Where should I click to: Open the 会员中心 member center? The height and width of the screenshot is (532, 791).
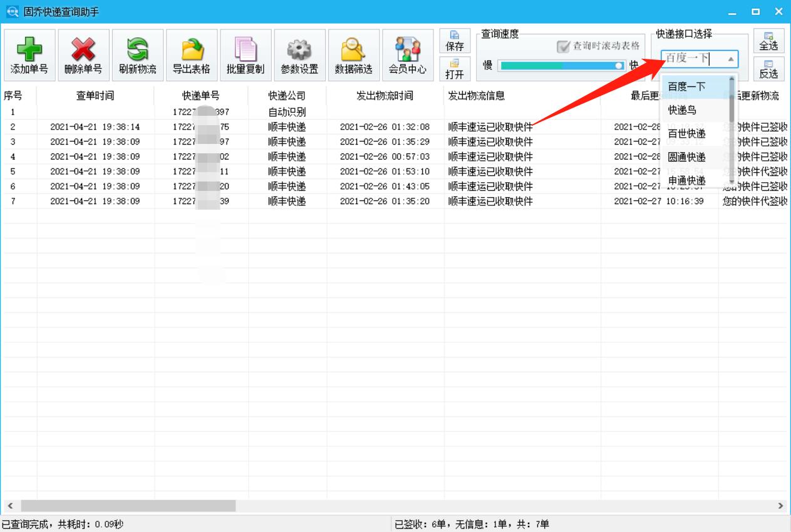point(408,55)
